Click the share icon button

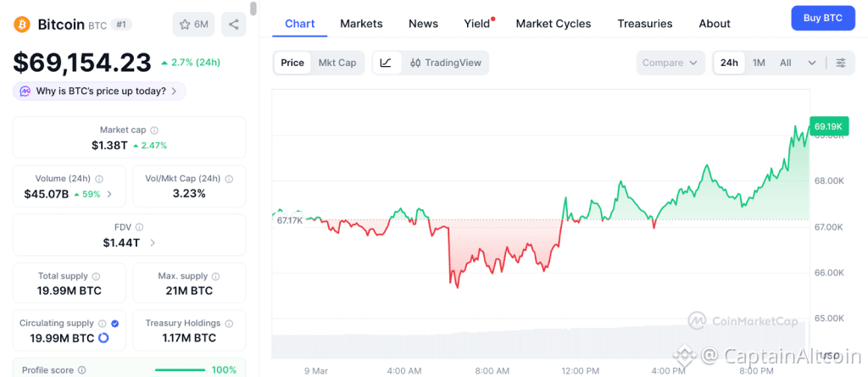pos(233,24)
